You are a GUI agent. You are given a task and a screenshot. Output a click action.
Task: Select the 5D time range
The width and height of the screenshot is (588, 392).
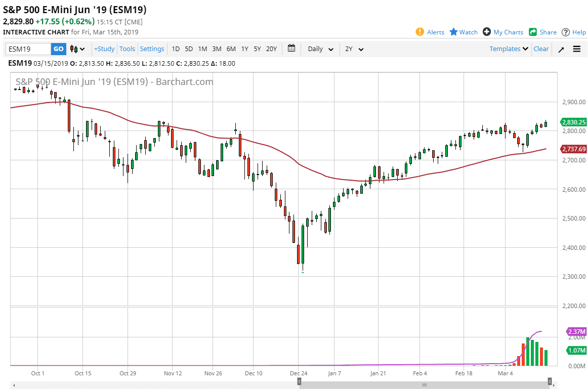pos(189,49)
